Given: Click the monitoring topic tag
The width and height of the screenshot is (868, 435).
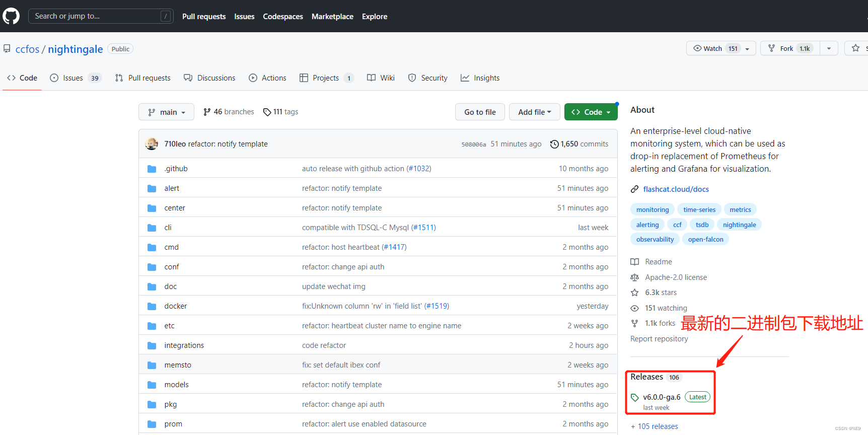Looking at the screenshot, I should 653,210.
